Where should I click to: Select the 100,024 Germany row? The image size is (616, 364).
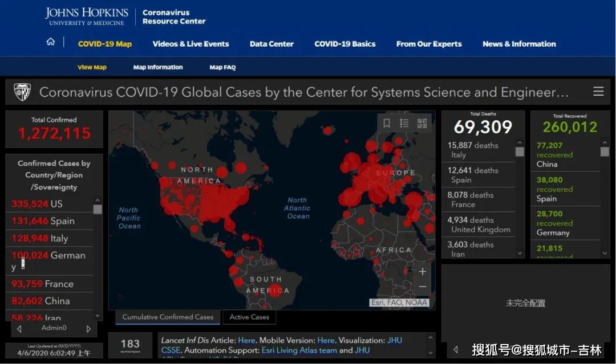[50, 261]
